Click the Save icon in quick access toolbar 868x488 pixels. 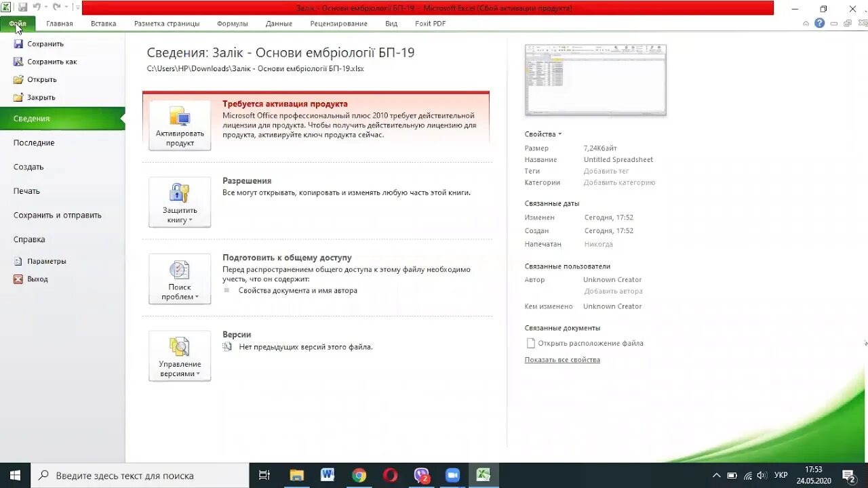[x=22, y=7]
